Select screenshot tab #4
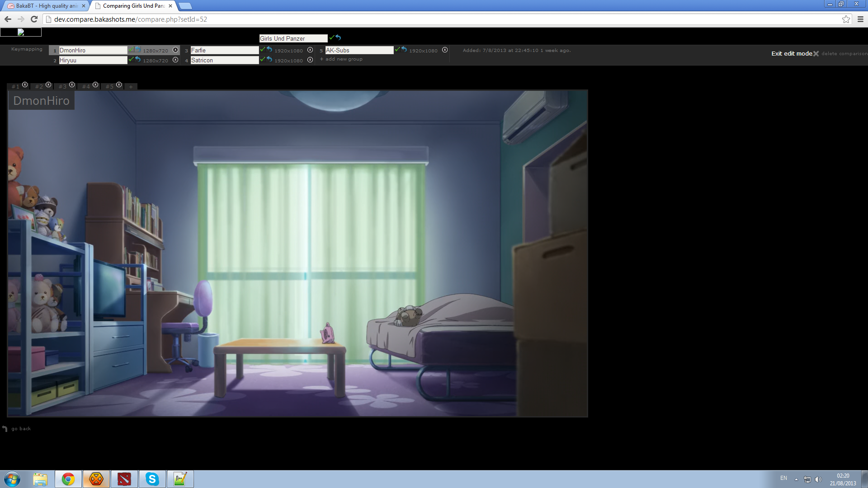 pos(86,86)
